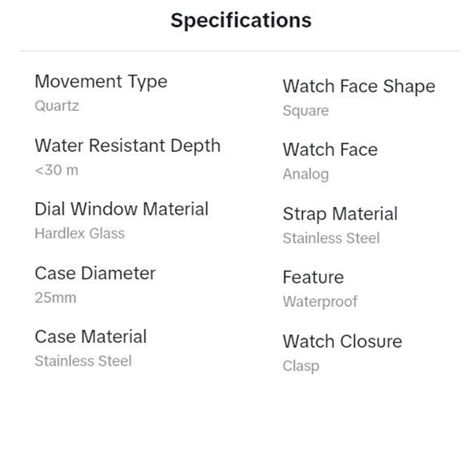Select the Analog value text
476x476 pixels.
pos(305,174)
